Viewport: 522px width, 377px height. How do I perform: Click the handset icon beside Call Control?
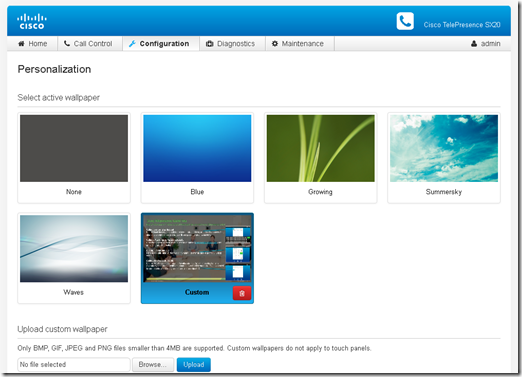coord(67,44)
